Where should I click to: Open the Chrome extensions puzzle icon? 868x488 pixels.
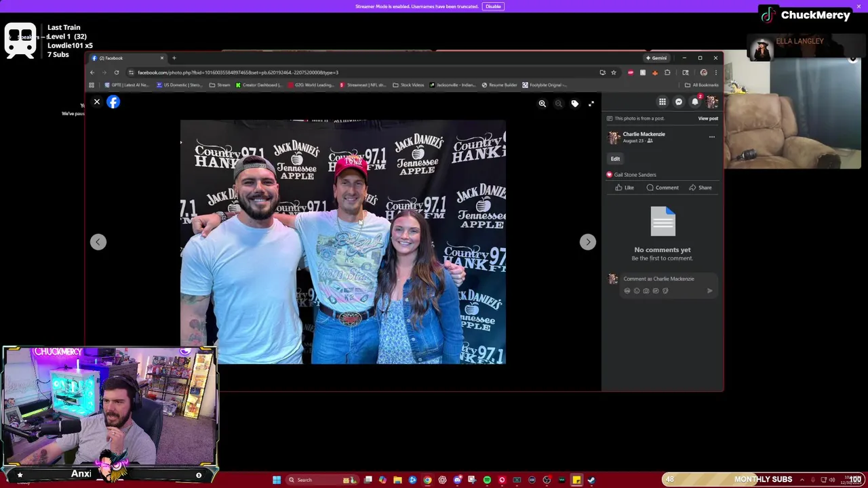[x=667, y=73]
